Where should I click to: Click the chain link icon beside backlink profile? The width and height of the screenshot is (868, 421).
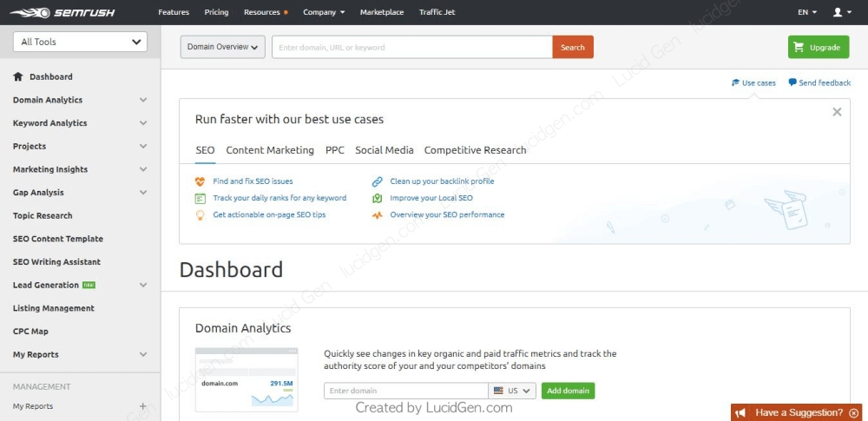[377, 181]
